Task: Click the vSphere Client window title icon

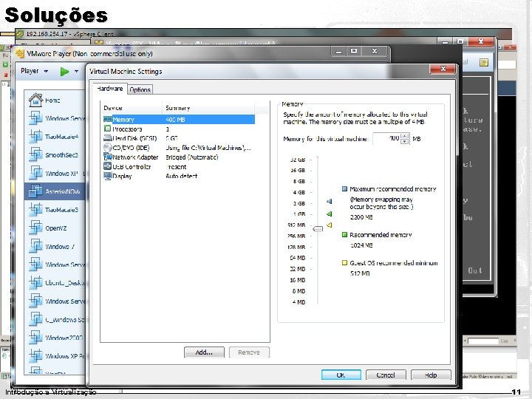Action: pos(20,33)
